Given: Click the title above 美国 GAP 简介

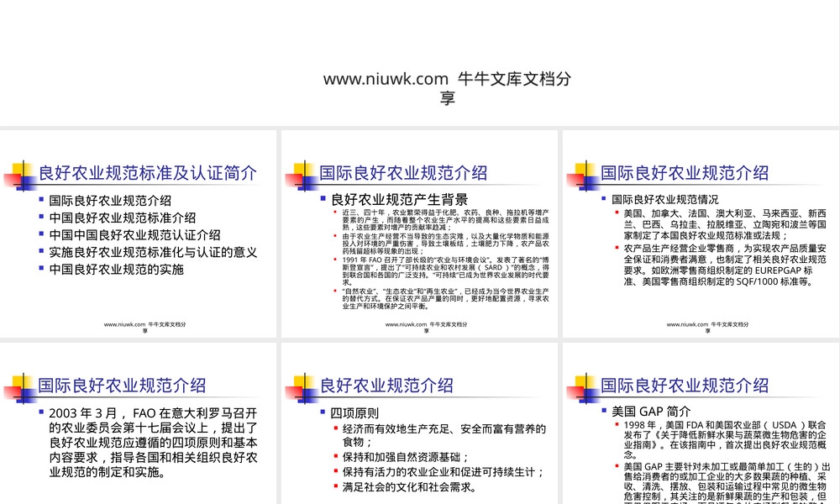Looking at the screenshot, I should coord(685,386).
